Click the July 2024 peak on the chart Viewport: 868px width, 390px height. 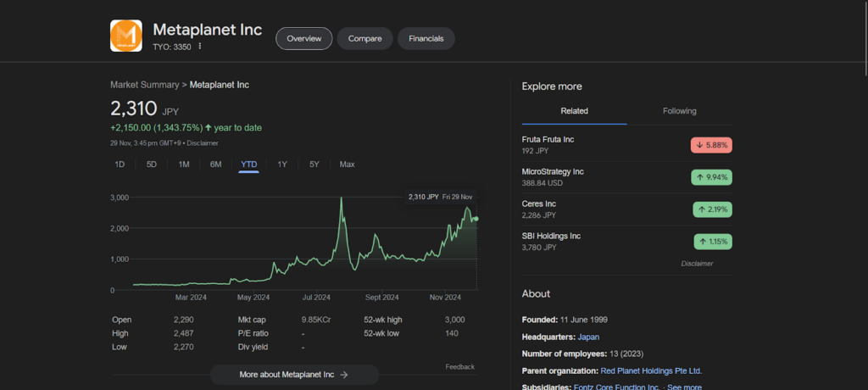(341, 198)
